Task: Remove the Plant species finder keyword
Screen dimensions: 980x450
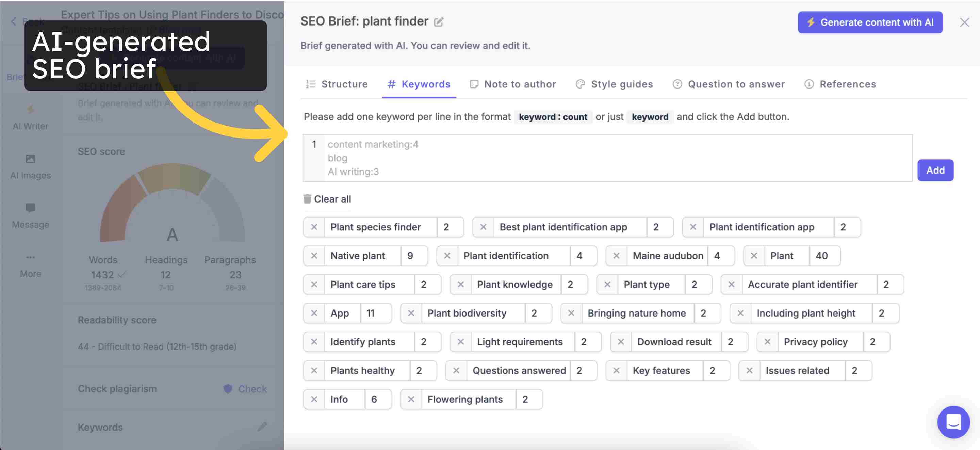Action: [x=314, y=227]
